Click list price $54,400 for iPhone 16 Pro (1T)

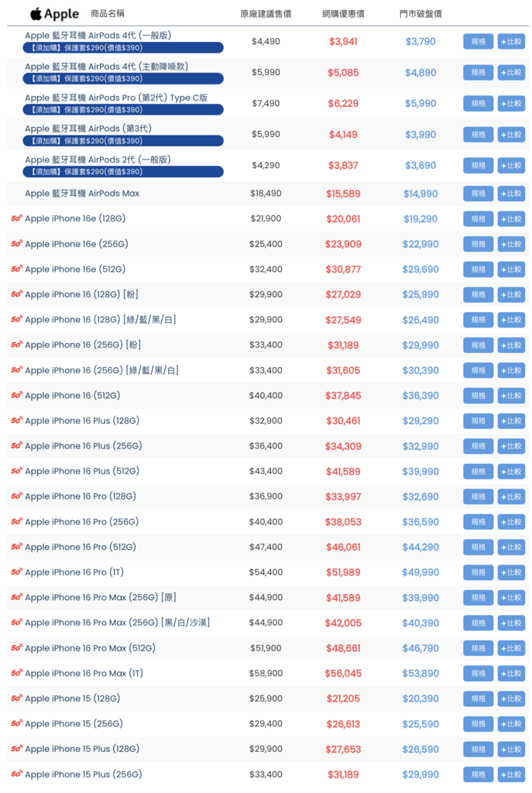[266, 572]
